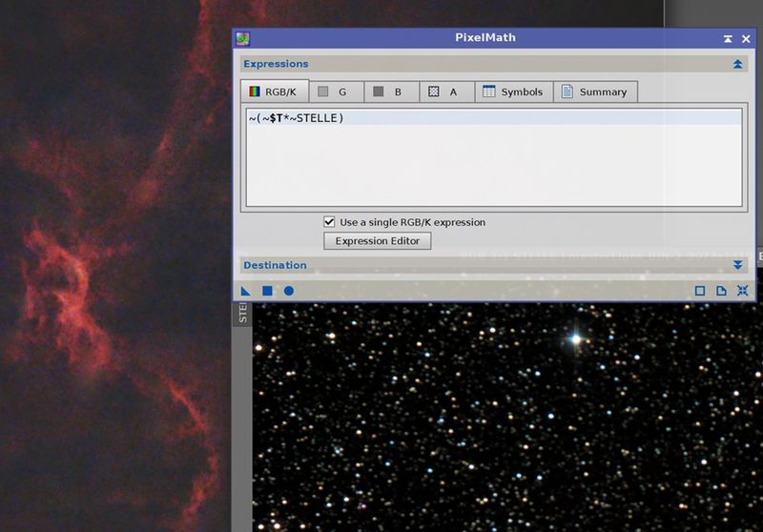Toggle 'Use a single RGB/K expression' checkbox
The image size is (763, 532).
tap(329, 222)
